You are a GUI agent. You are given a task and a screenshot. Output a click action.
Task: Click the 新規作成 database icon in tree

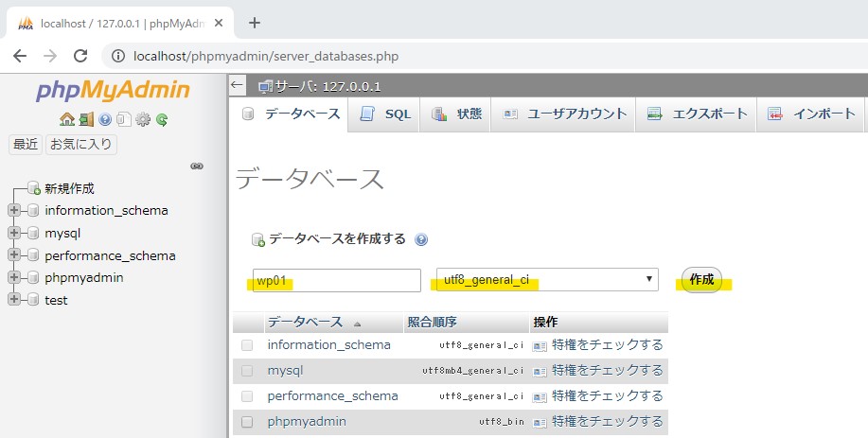click(34, 188)
